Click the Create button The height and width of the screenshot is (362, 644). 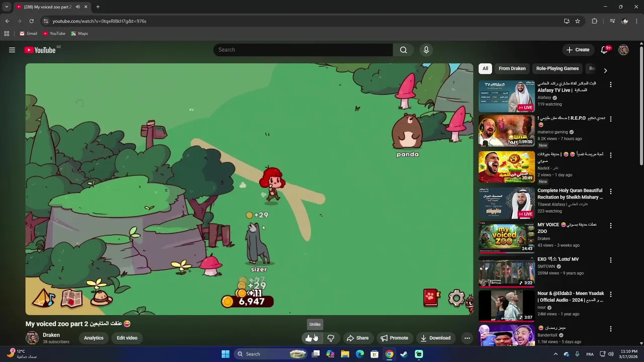(x=578, y=50)
